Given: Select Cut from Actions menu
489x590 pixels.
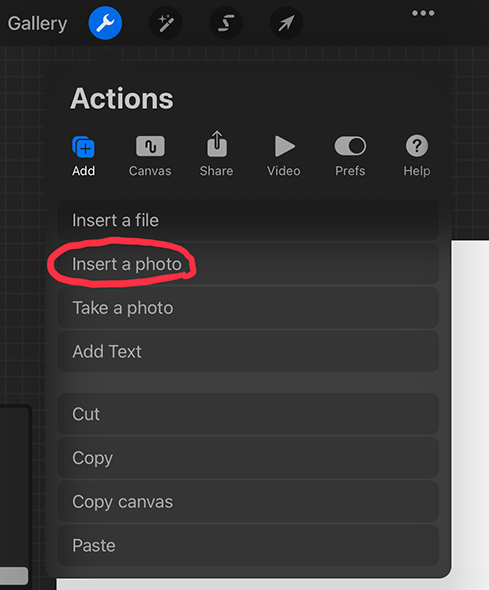Looking at the screenshot, I should (x=248, y=414).
